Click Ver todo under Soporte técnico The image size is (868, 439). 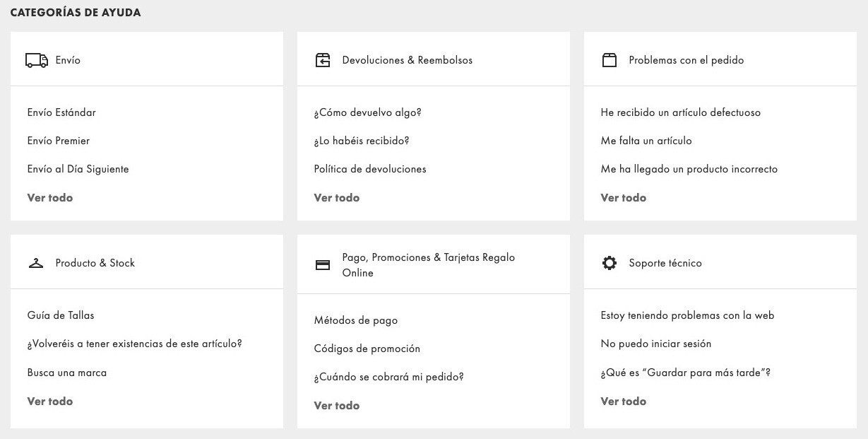(x=624, y=402)
